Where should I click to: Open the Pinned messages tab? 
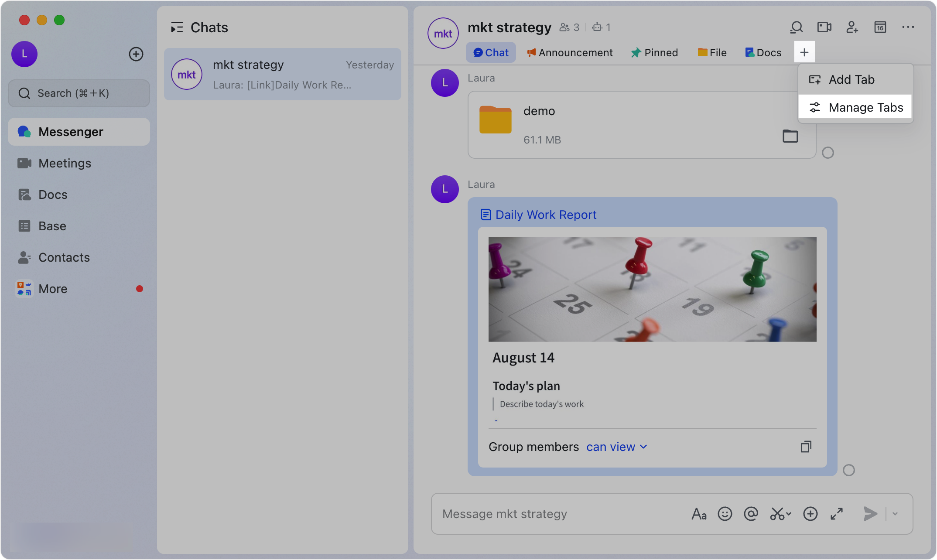[654, 52]
